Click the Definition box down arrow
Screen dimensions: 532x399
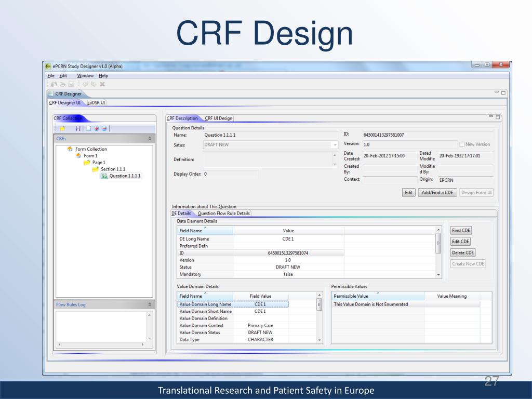click(335, 164)
